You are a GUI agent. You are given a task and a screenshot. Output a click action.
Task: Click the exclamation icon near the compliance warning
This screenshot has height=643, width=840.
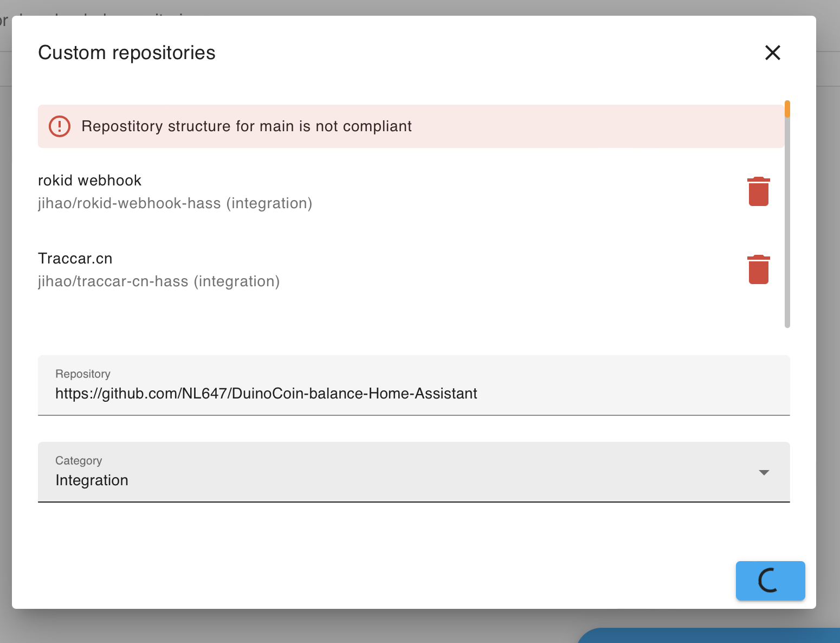(60, 126)
